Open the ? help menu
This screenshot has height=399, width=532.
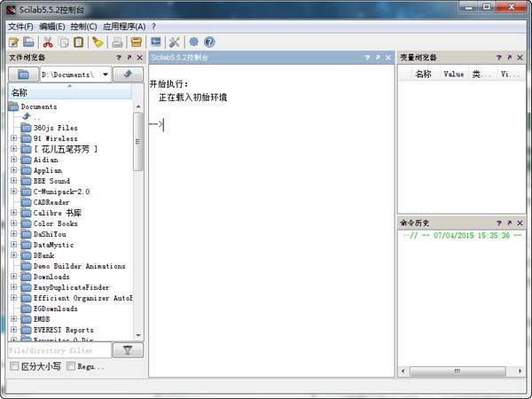(x=153, y=27)
